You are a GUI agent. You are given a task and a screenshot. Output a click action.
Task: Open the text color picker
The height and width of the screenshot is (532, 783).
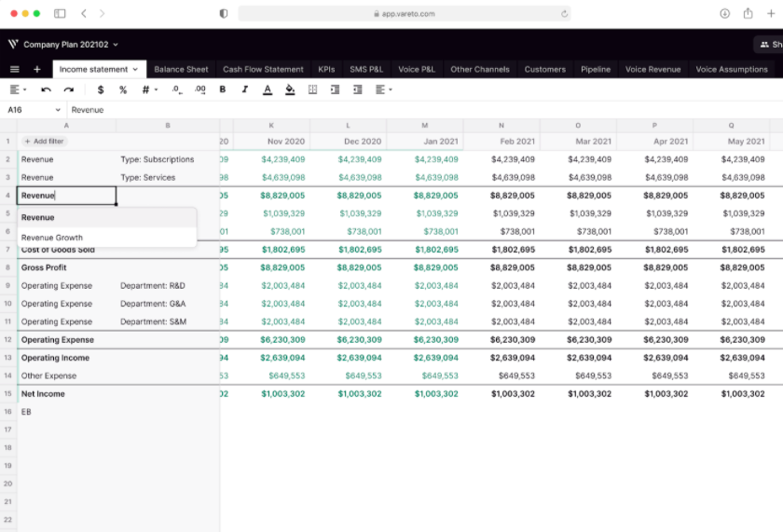pyautogui.click(x=268, y=89)
